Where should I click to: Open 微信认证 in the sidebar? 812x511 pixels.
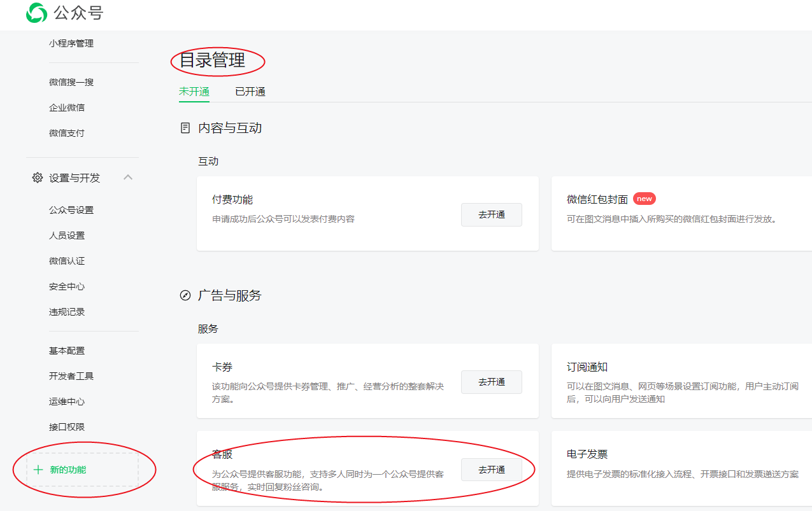click(67, 261)
